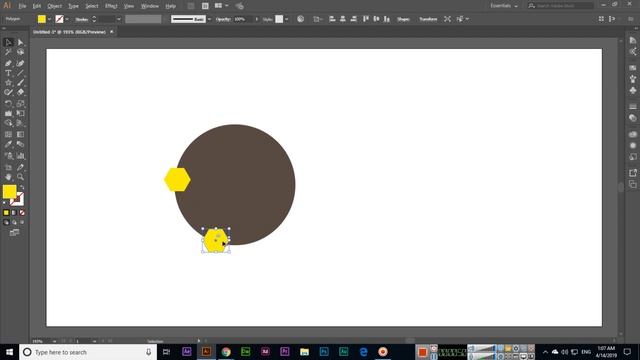Select the Rotate tool
This screenshot has height=360, width=640.
8,103
